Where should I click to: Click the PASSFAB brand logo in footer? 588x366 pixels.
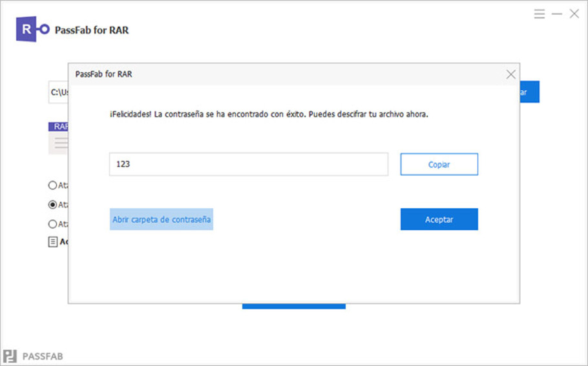(x=33, y=356)
